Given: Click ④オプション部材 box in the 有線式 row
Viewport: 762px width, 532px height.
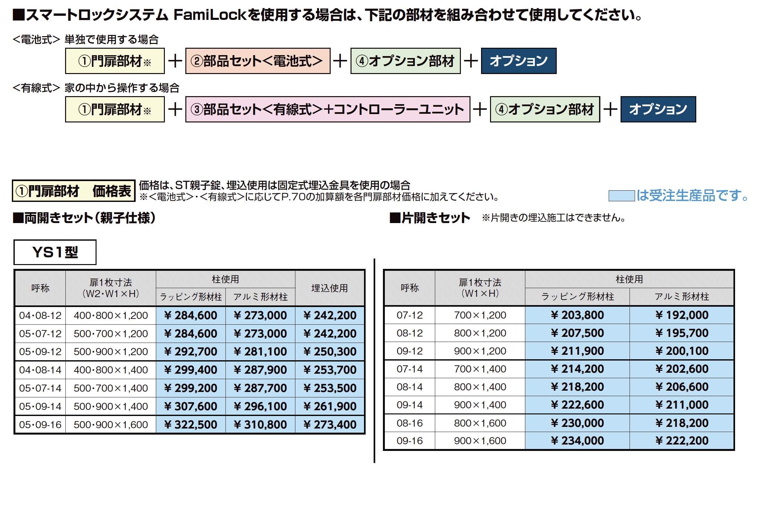Looking at the screenshot, I should (x=545, y=110).
